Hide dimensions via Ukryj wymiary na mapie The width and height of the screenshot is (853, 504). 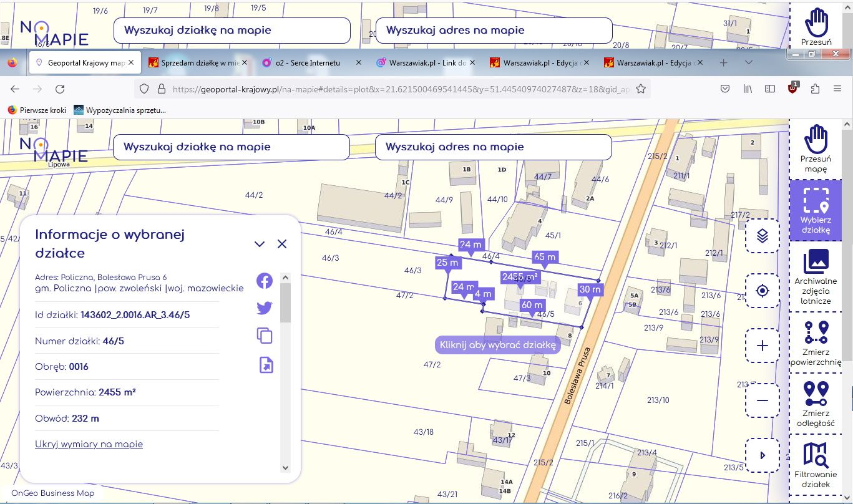tap(89, 444)
